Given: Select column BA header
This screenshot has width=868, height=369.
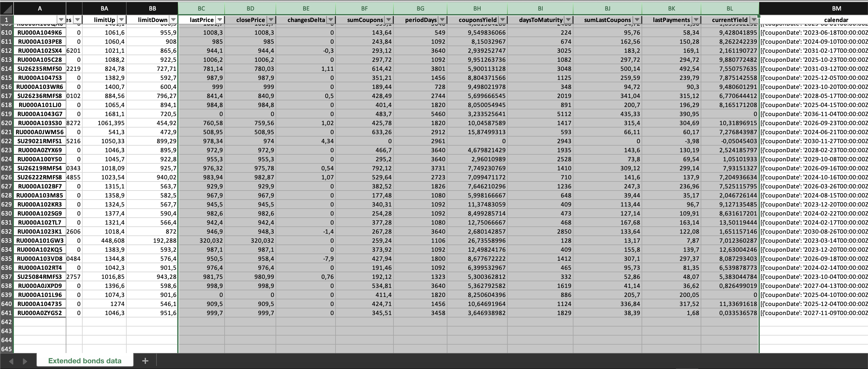Looking at the screenshot, I should 104,8.
